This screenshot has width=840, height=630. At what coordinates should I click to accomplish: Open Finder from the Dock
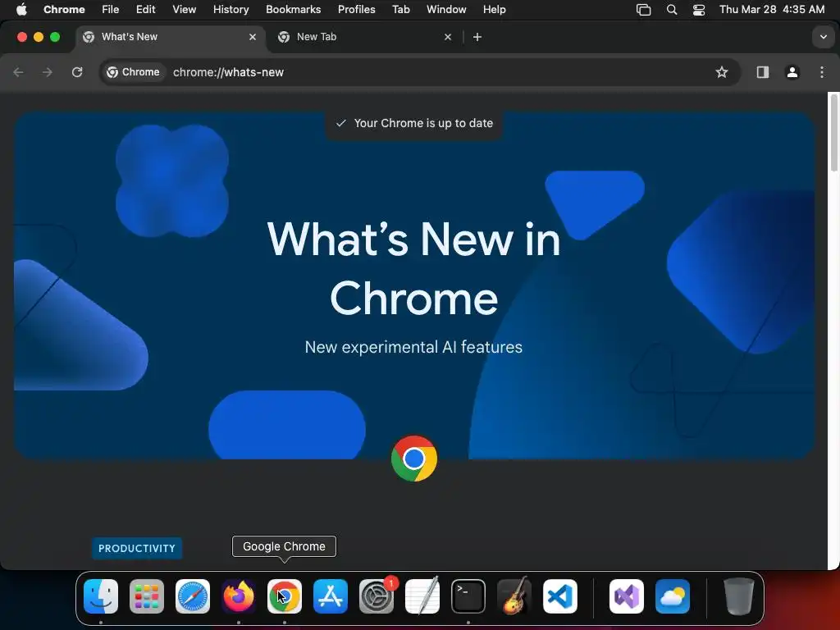(x=101, y=596)
